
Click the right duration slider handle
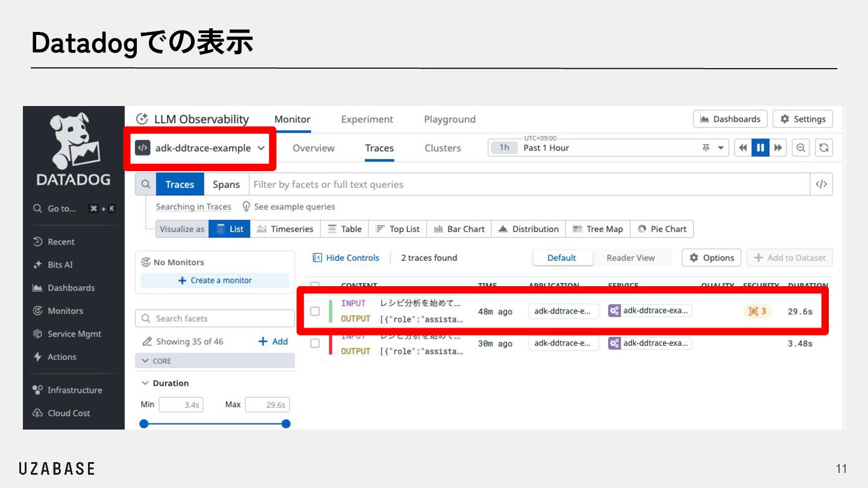pyautogui.click(x=286, y=424)
